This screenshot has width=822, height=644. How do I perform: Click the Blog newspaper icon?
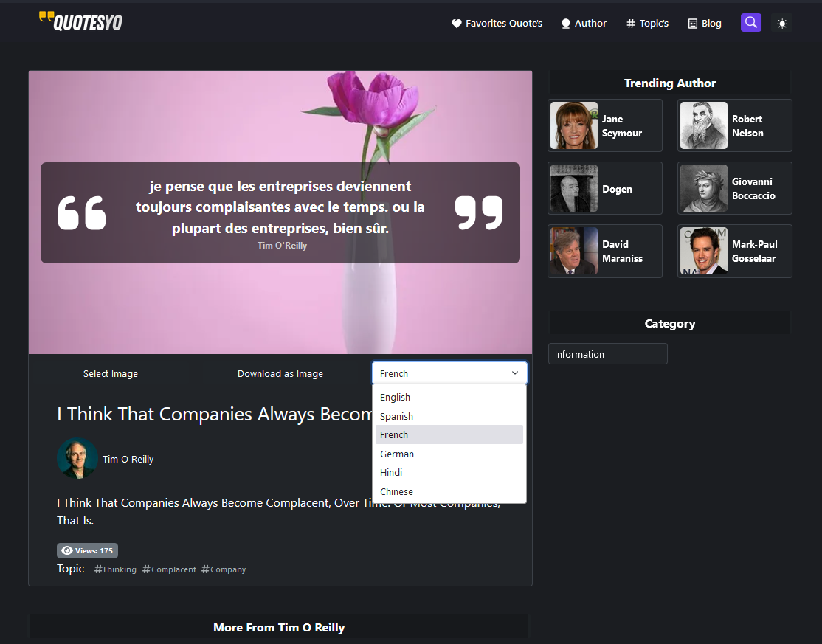click(693, 24)
